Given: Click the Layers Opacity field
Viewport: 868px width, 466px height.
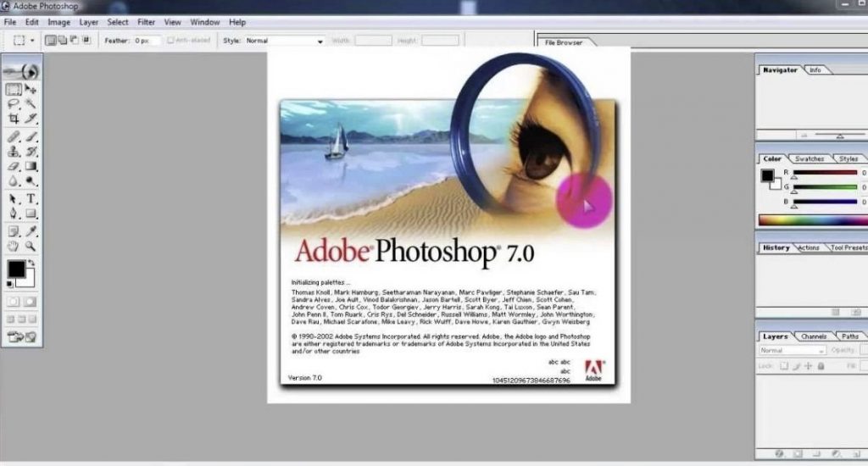Looking at the screenshot, I should (864, 350).
